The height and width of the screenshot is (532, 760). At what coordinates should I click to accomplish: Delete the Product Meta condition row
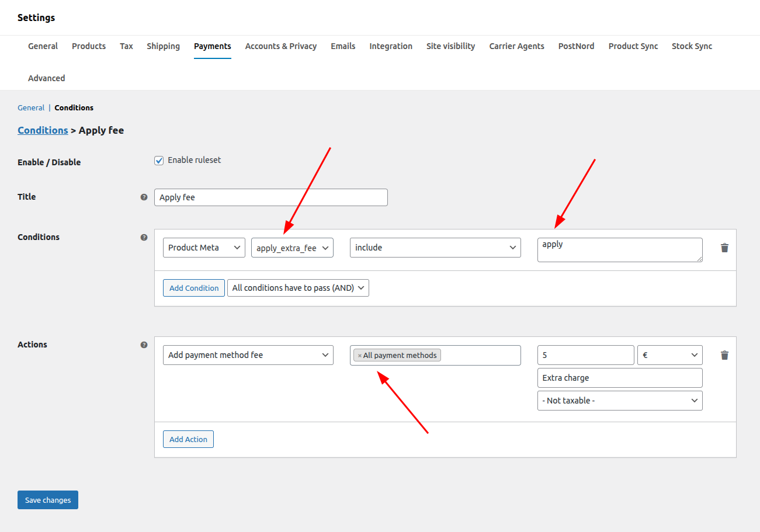724,248
